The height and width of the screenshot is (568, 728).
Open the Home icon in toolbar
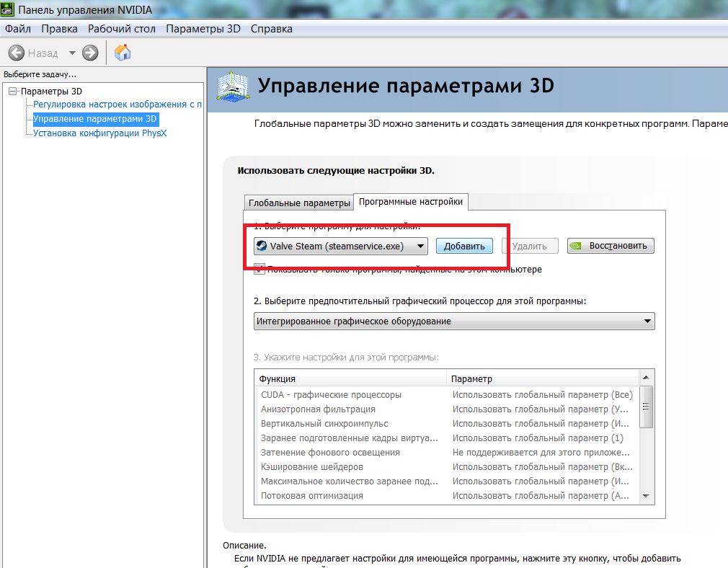click(x=123, y=52)
